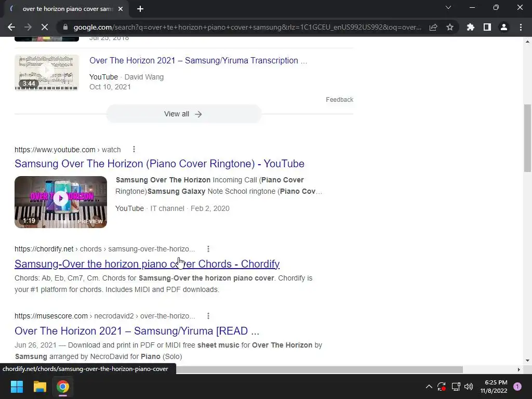Click the 'https://www.youtube.com › watch' text
Image resolution: width=532 pixels, height=399 pixels.
[68, 150]
